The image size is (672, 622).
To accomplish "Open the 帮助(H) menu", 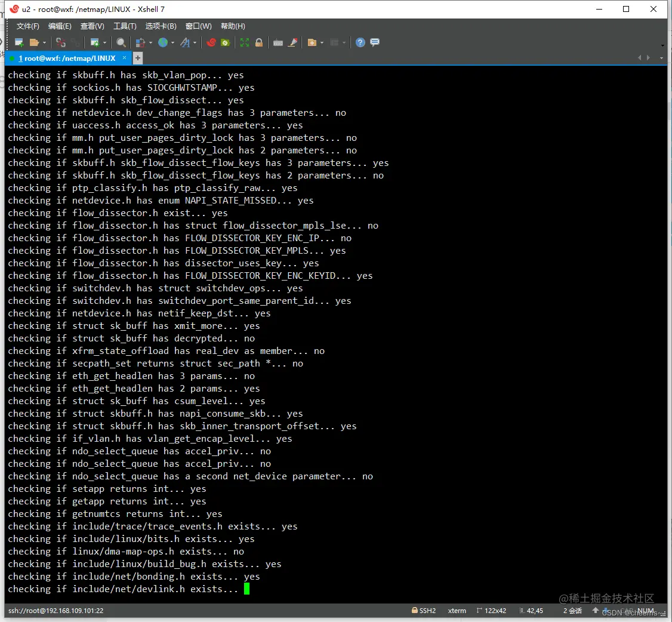I will pos(233,26).
